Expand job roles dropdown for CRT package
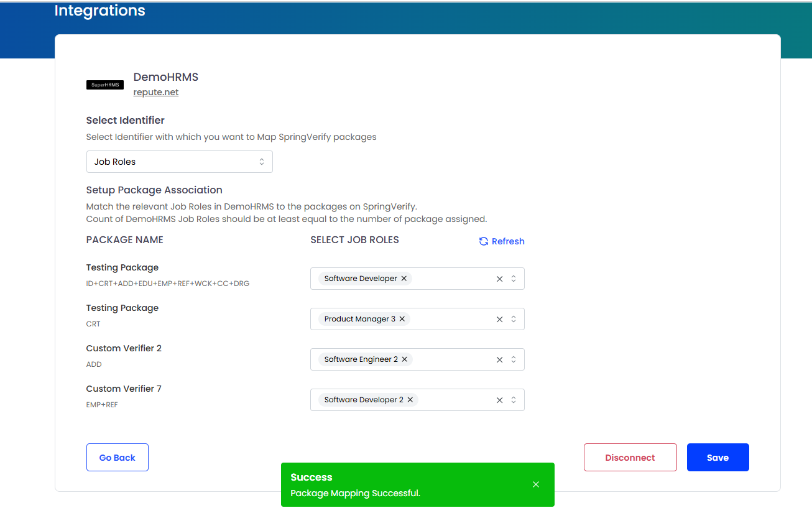The height and width of the screenshot is (508, 812). point(514,319)
